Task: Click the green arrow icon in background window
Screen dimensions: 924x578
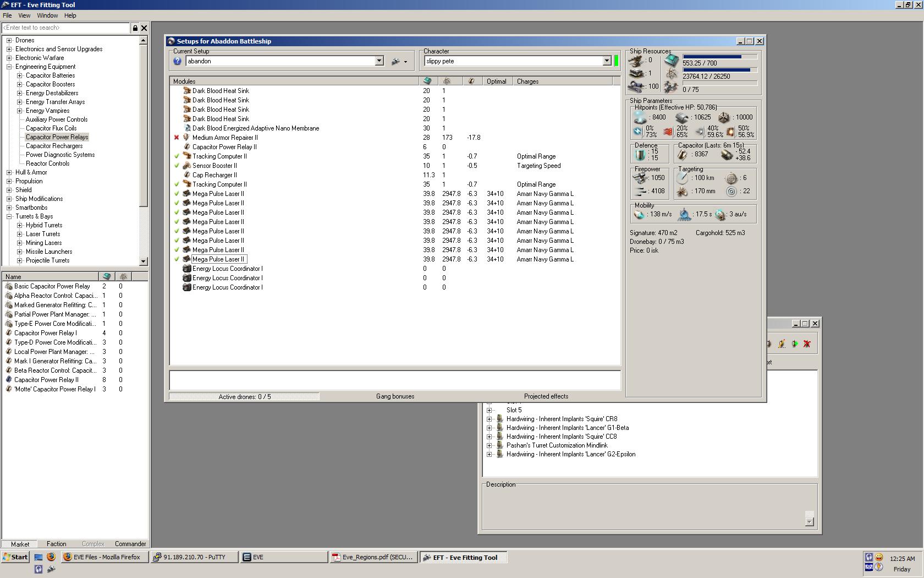Action: coord(795,344)
